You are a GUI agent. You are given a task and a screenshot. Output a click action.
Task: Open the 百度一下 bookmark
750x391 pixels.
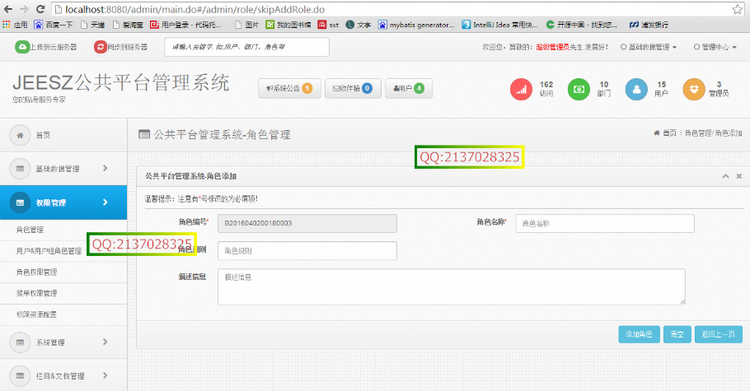(53, 24)
